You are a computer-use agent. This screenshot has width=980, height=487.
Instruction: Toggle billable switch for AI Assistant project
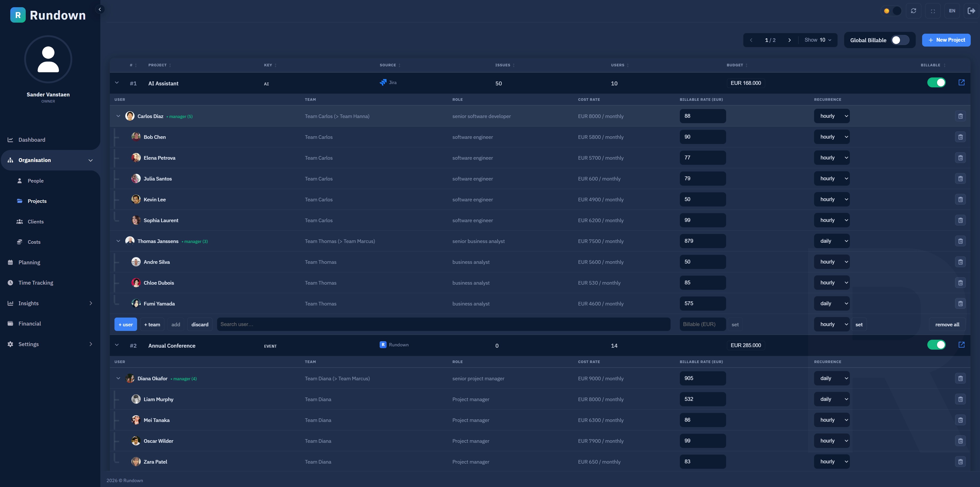[x=936, y=83]
